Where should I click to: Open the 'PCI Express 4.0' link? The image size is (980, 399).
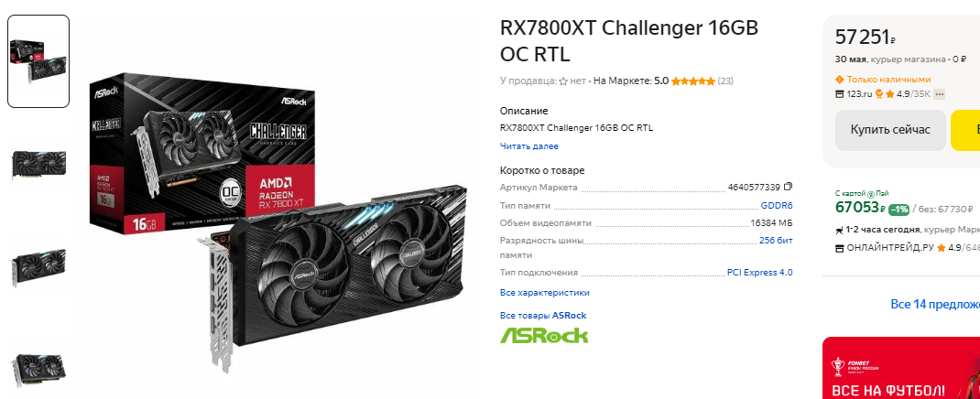(759, 272)
